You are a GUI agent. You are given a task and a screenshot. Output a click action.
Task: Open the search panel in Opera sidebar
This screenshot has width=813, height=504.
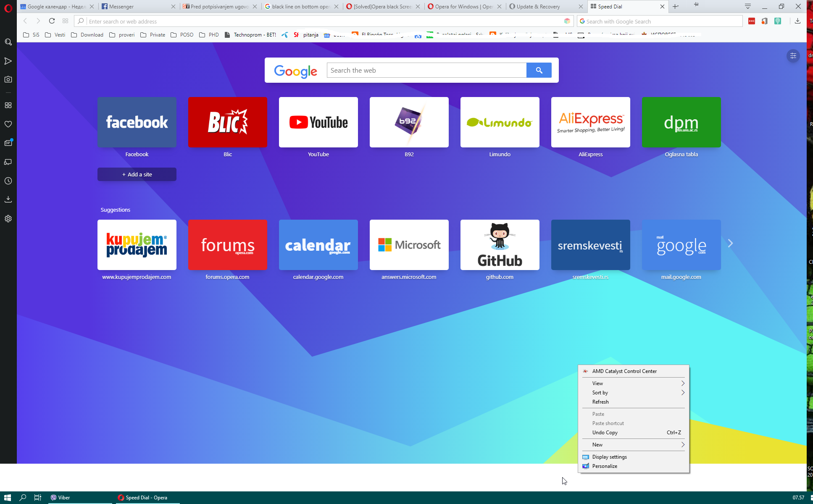(8, 42)
